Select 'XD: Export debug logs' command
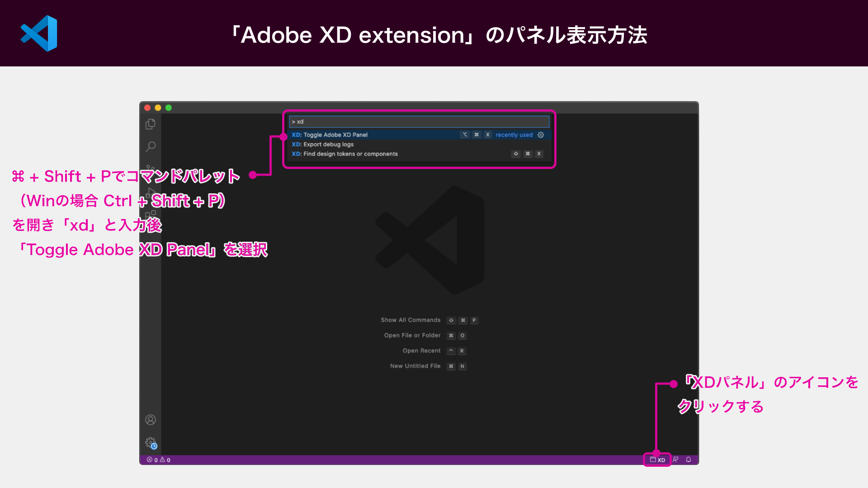Viewport: 868px width, 488px height. pyautogui.click(x=419, y=144)
